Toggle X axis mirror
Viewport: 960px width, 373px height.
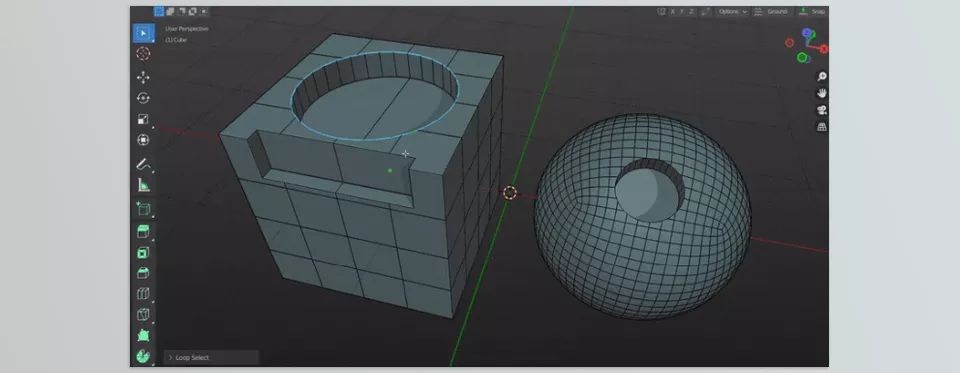click(x=673, y=12)
